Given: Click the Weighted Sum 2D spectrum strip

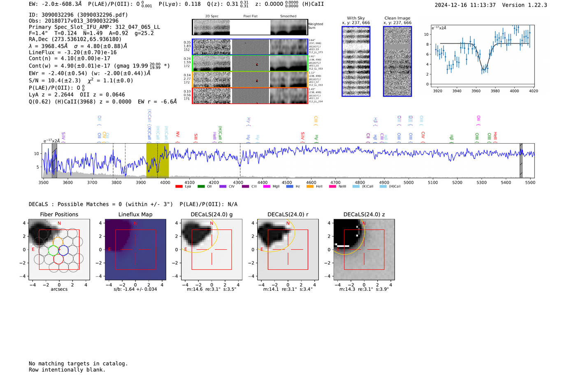Looking at the screenshot, I should (x=250, y=27).
